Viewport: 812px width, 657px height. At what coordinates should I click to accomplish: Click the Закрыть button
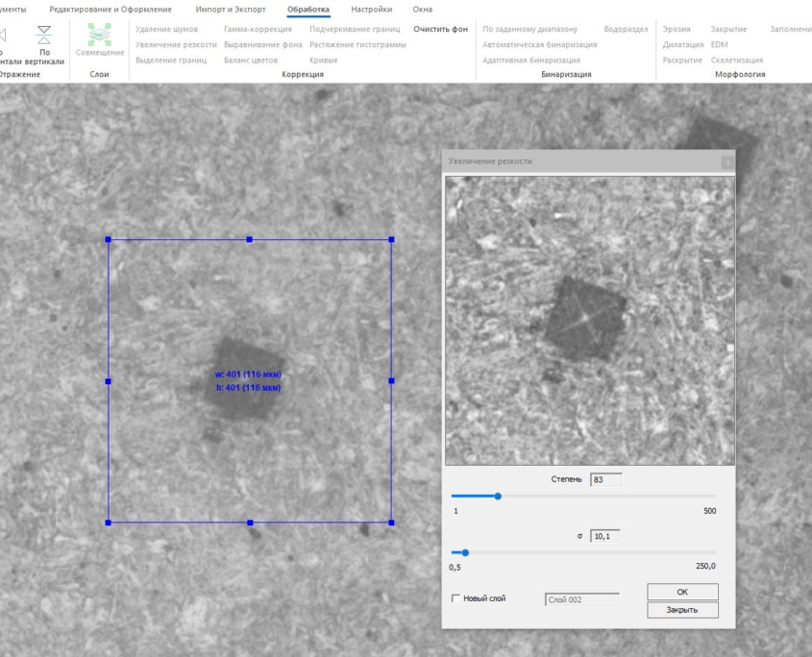pos(682,610)
